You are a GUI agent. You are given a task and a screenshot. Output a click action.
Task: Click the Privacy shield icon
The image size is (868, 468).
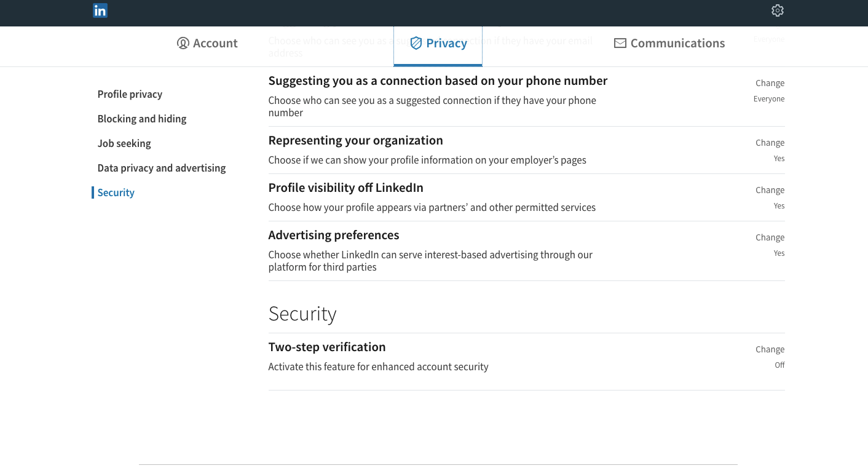pyautogui.click(x=416, y=43)
